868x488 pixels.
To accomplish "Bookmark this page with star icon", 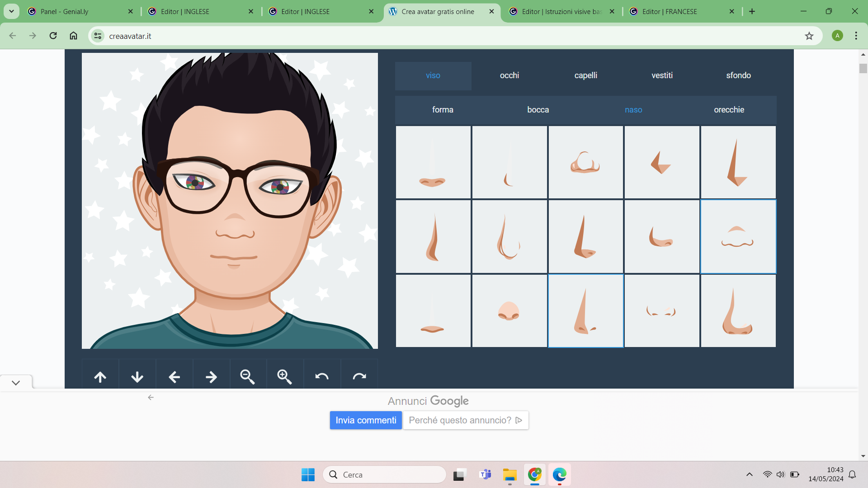I will click(x=809, y=36).
